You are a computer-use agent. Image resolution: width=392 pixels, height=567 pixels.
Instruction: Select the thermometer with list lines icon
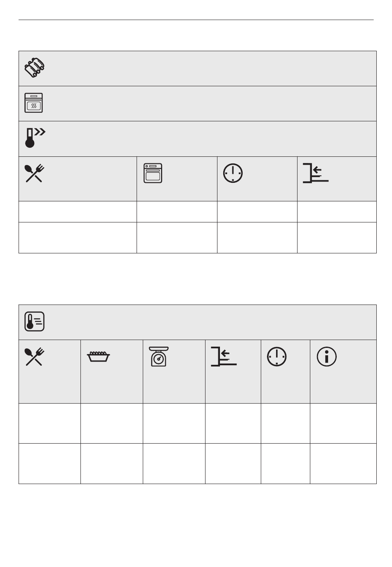pos(35,322)
